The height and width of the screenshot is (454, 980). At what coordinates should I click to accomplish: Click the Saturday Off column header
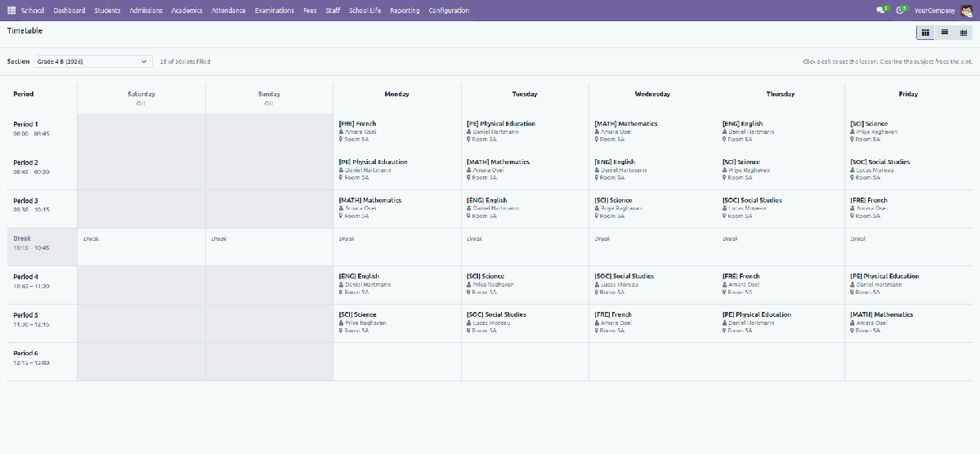[141, 98]
